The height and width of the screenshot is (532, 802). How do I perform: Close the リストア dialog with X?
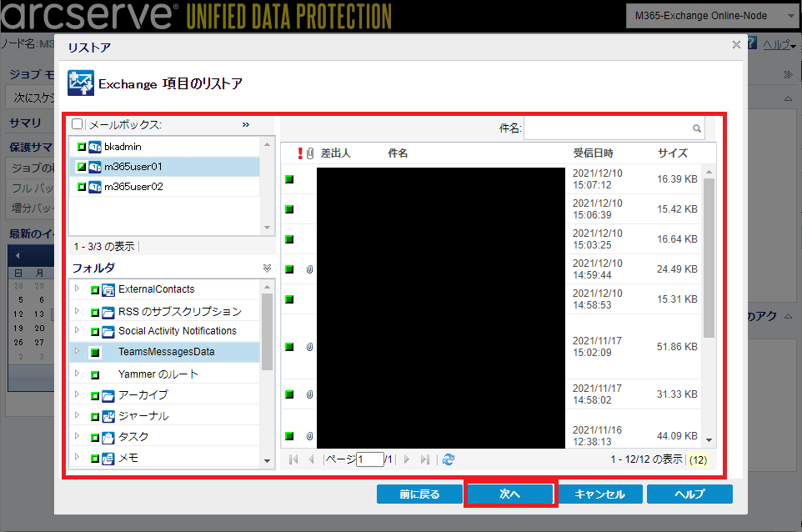click(x=736, y=45)
